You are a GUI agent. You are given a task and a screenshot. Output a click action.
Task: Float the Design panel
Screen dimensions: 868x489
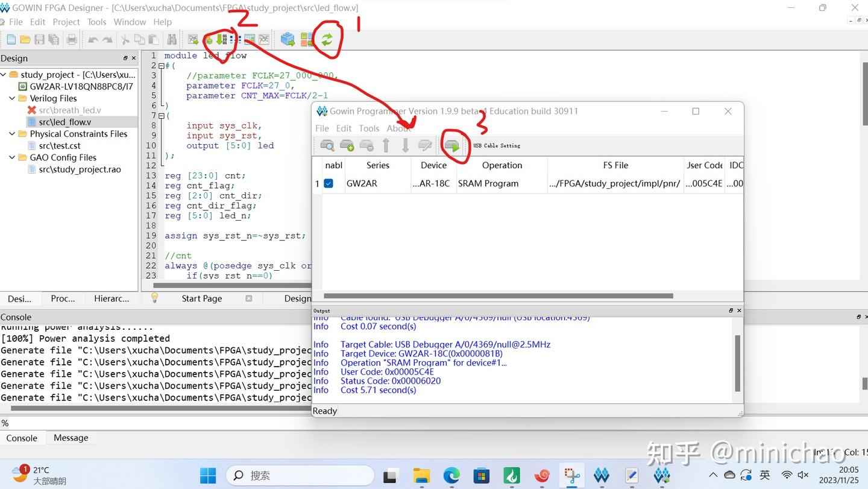click(x=125, y=58)
